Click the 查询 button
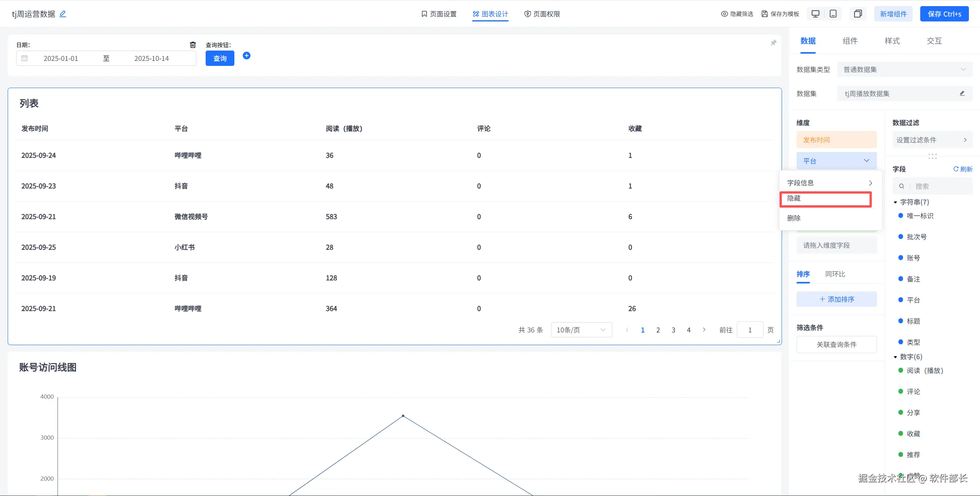 click(x=220, y=58)
